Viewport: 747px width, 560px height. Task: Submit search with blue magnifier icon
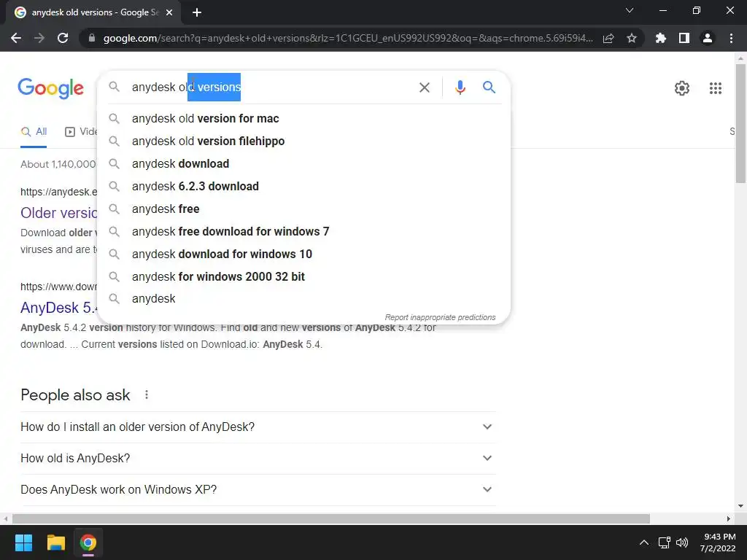[x=489, y=87]
